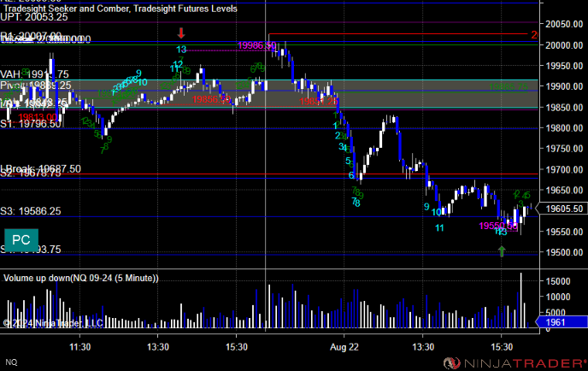This screenshot has height=371, width=588.
Task: Click the red 19856.50 price label
Action: [211, 99]
